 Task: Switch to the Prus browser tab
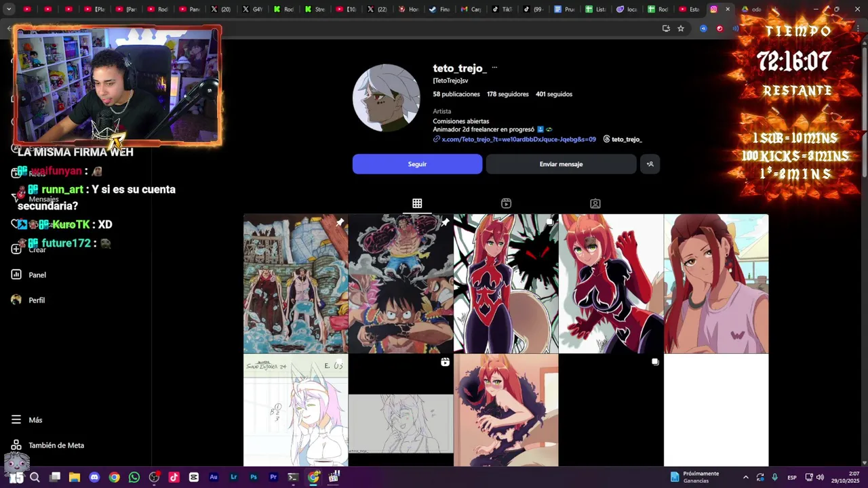564,9
